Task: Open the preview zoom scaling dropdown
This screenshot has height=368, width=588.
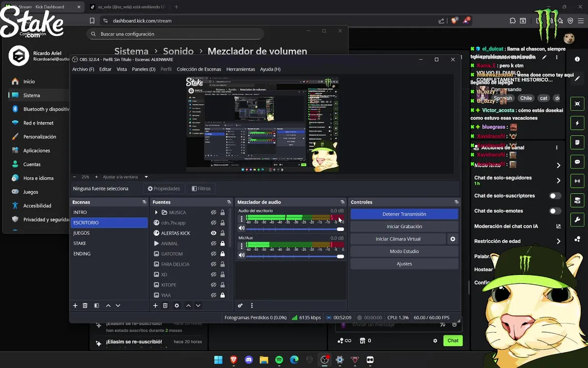Action: pyautogui.click(x=146, y=177)
